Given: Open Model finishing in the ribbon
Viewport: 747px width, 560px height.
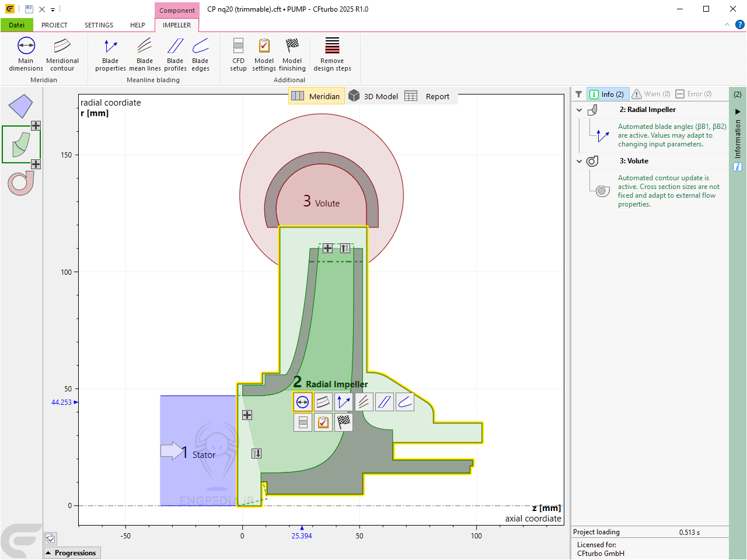Looking at the screenshot, I should click(x=292, y=54).
